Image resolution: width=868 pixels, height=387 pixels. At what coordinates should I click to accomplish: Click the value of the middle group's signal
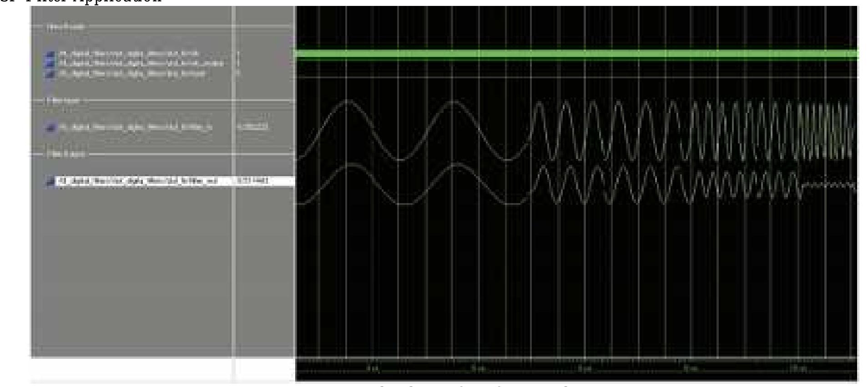(252, 127)
